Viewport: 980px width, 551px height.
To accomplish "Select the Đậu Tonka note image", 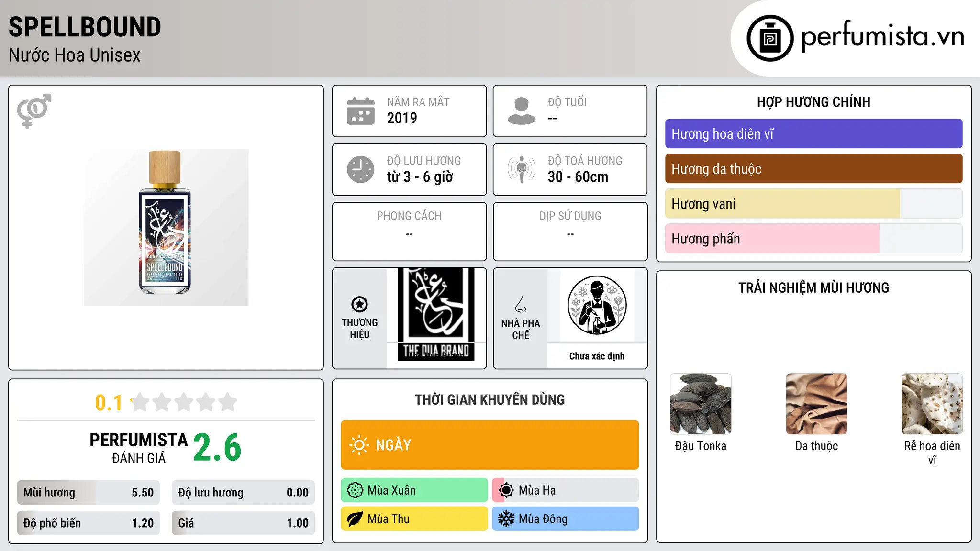I will click(701, 404).
